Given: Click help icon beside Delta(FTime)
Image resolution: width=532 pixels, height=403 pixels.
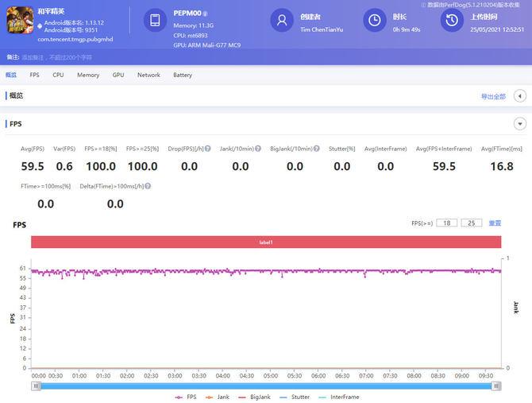Looking at the screenshot, I should pyautogui.click(x=148, y=185).
